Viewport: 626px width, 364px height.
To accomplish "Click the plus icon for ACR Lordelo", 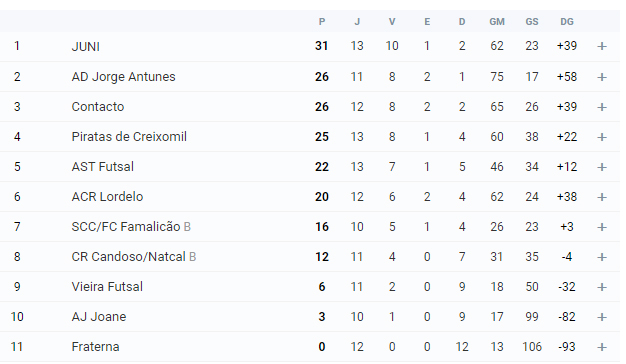I will coord(602,197).
